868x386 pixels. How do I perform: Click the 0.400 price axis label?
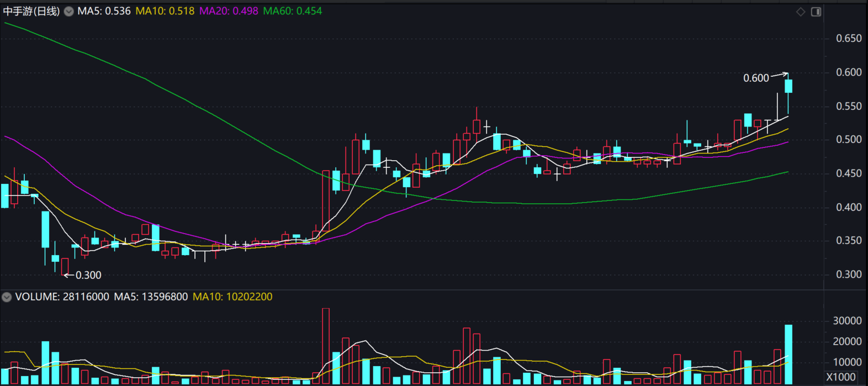tap(849, 207)
